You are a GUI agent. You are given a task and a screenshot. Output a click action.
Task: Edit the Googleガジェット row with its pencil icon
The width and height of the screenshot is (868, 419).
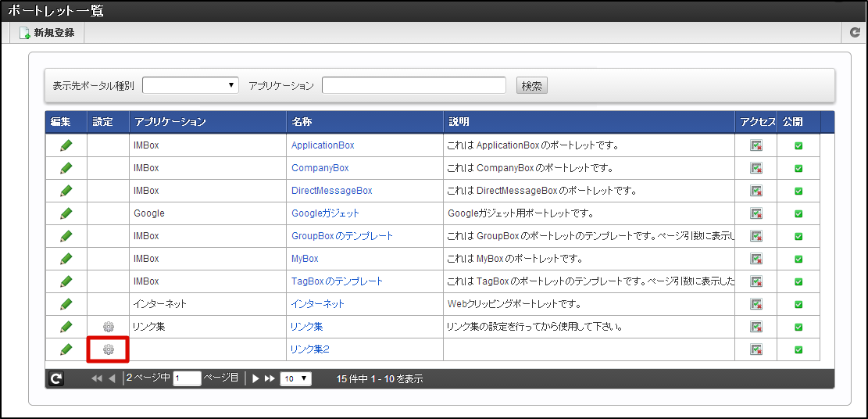point(66,213)
